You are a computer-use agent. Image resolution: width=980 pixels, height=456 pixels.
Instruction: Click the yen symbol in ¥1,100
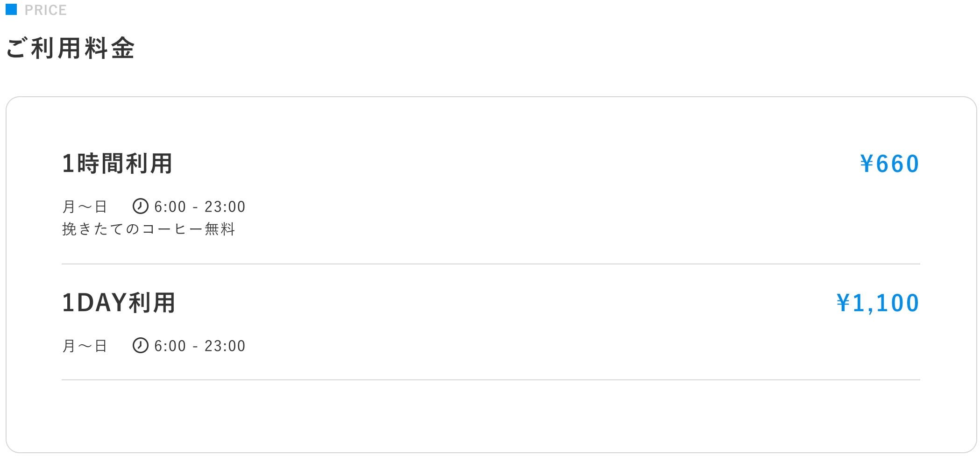point(843,303)
